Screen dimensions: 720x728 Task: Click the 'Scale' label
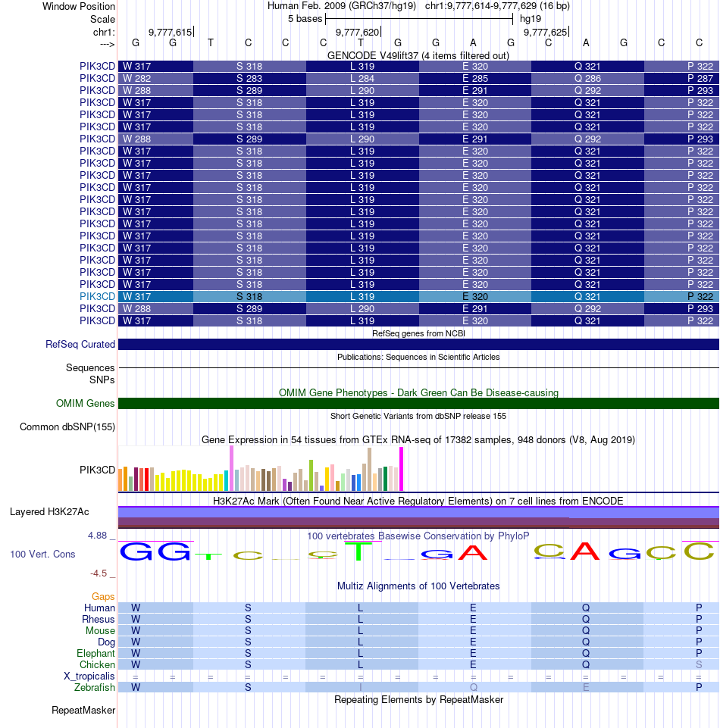tap(102, 20)
